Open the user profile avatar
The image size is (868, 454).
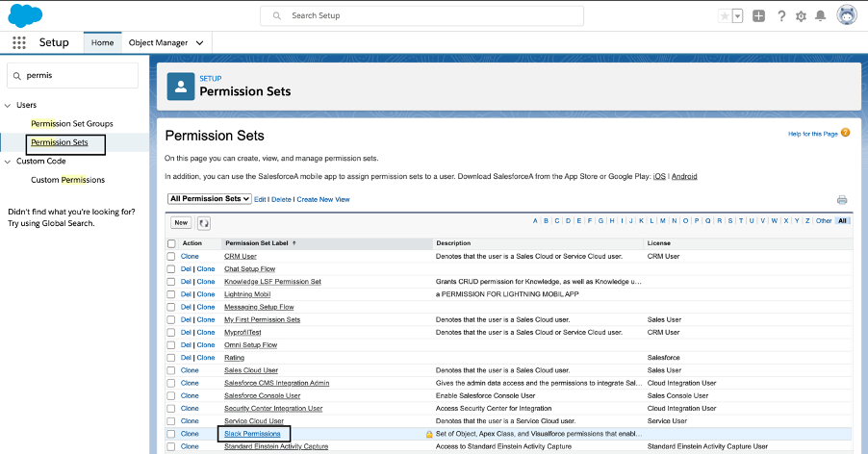point(847,15)
